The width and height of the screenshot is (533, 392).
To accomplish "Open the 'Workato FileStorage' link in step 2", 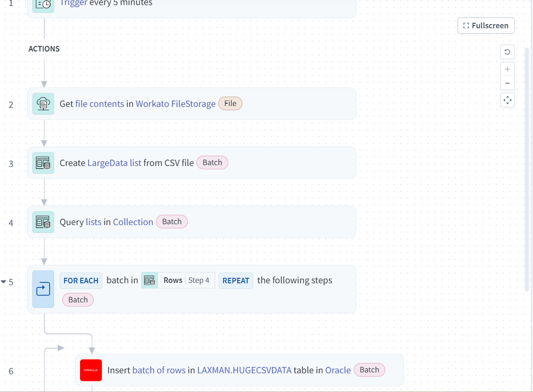I will click(x=176, y=104).
